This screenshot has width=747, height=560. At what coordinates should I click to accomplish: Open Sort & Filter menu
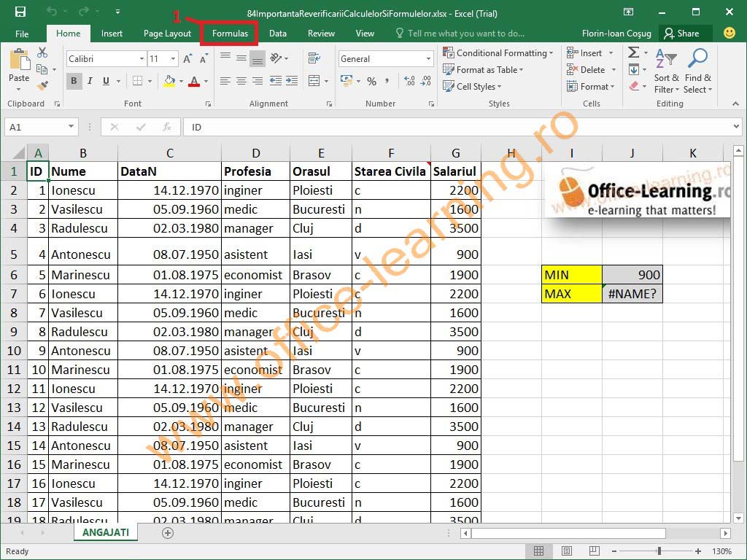click(667, 71)
